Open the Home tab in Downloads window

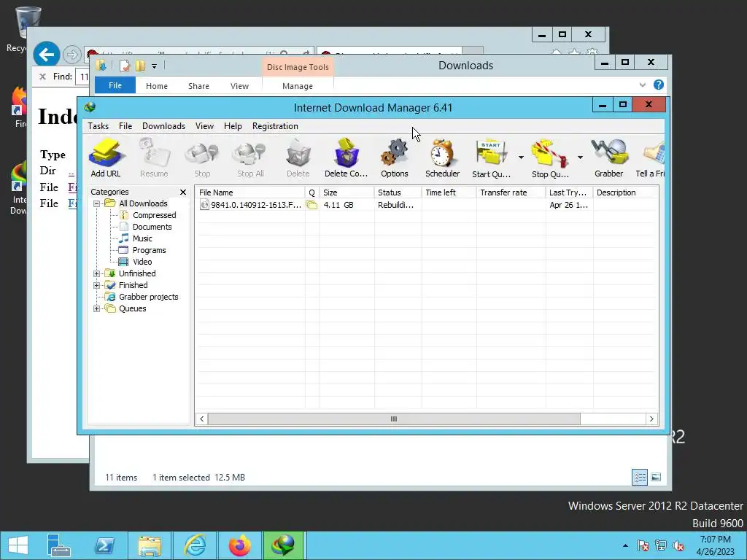click(x=157, y=86)
